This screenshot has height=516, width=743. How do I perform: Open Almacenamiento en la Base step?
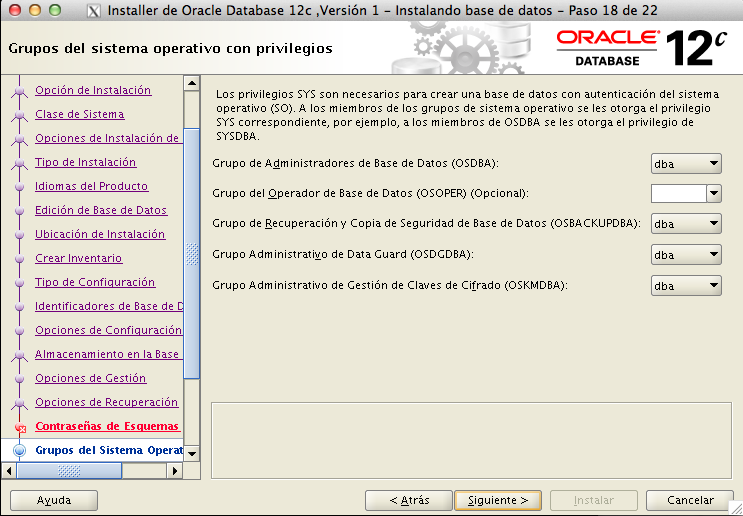[107, 354]
